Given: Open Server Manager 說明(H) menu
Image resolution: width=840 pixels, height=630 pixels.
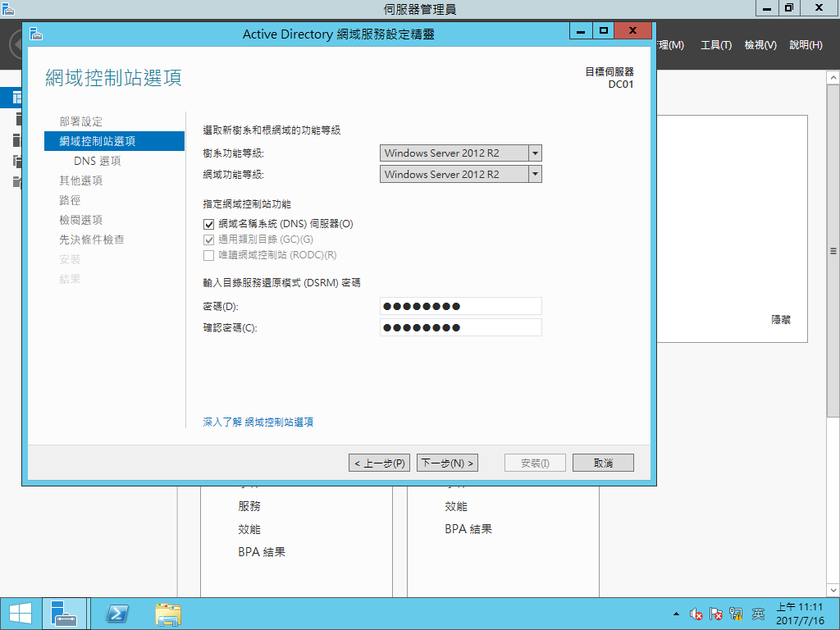Looking at the screenshot, I should (x=806, y=45).
